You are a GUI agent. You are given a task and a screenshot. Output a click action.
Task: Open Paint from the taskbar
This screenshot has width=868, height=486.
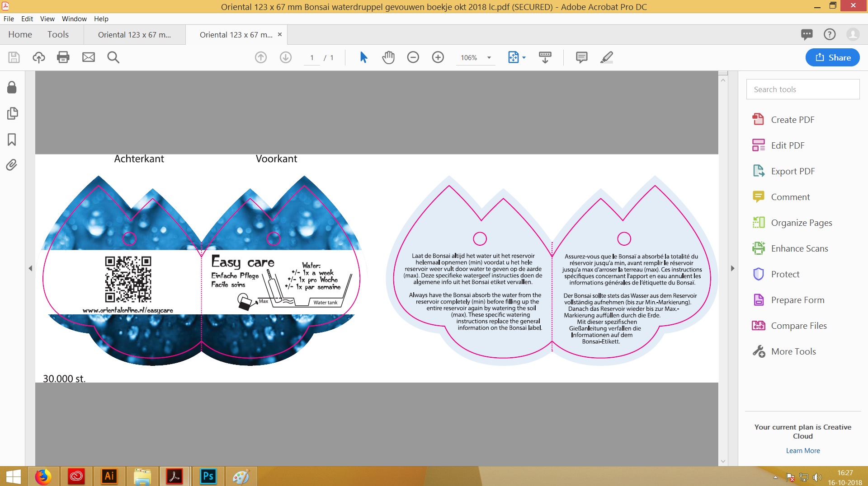click(241, 477)
